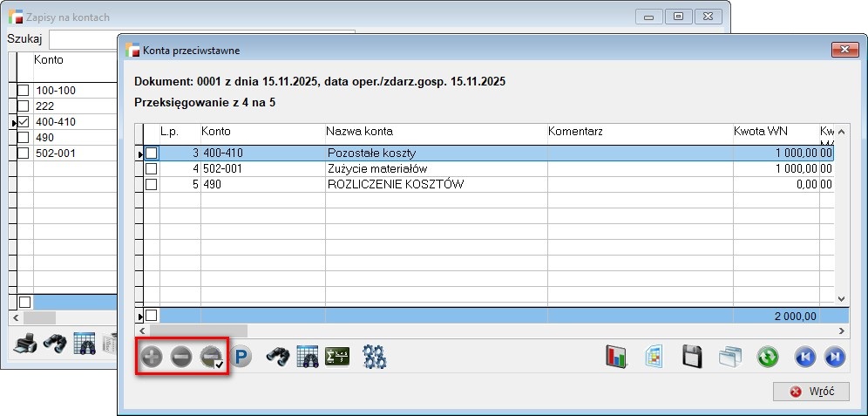Click the printer icon in Zapisy window
This screenshot has width=868, height=416.
pyautogui.click(x=26, y=344)
